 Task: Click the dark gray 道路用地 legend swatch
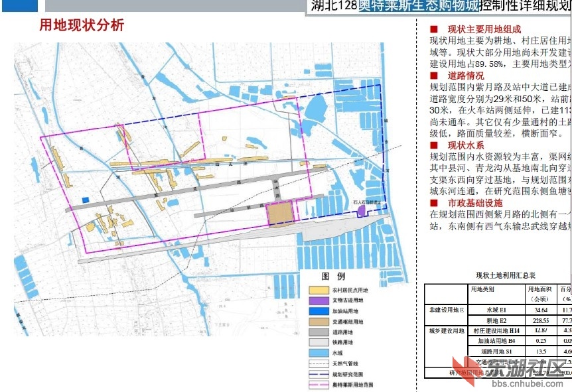[319, 332]
